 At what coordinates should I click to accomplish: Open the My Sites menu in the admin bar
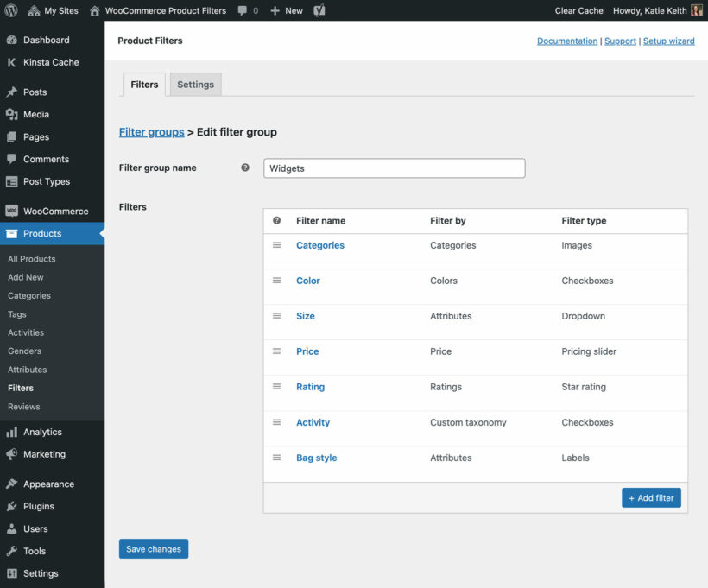click(52, 10)
